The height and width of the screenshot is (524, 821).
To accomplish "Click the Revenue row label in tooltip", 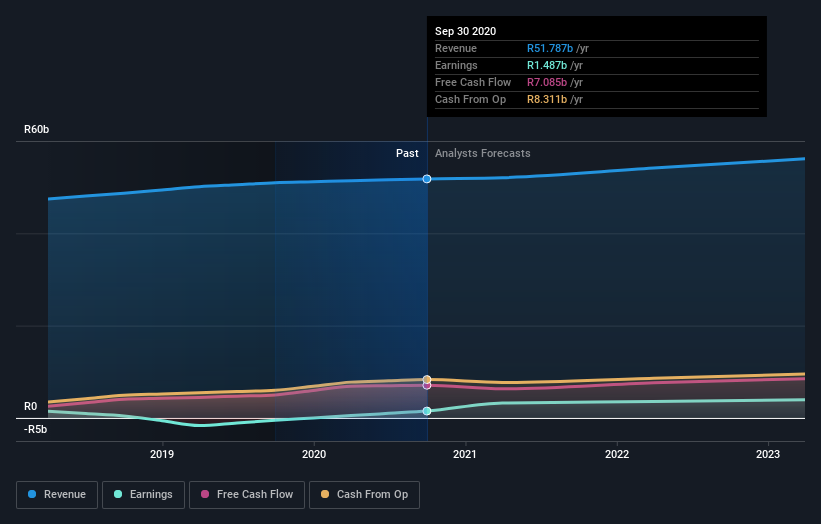I will pos(456,48).
